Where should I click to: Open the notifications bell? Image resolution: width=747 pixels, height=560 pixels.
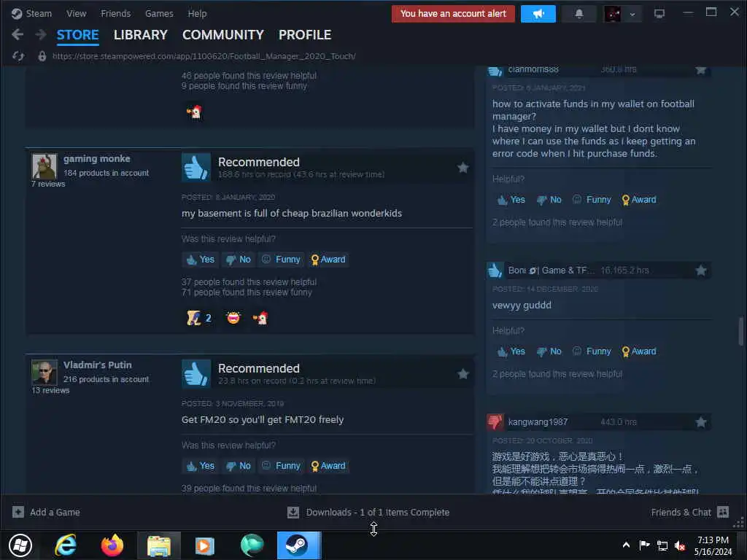tap(578, 14)
